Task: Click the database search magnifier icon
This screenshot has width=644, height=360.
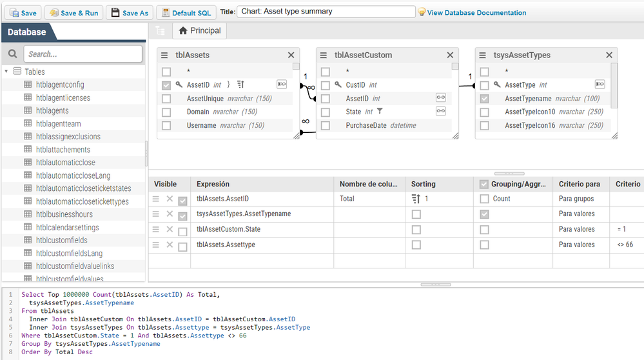Action: pos(12,54)
